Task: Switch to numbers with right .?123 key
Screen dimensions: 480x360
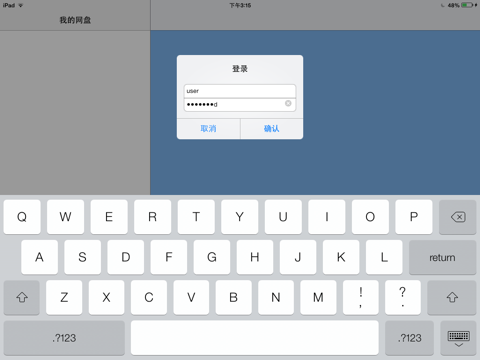Action: [x=409, y=338]
